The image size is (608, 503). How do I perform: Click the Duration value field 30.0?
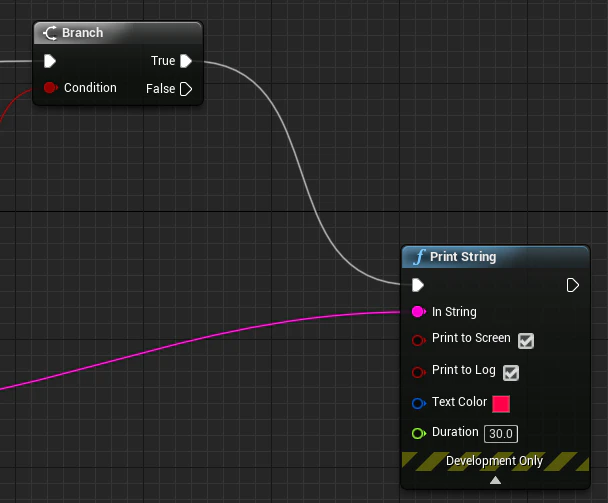coord(501,434)
